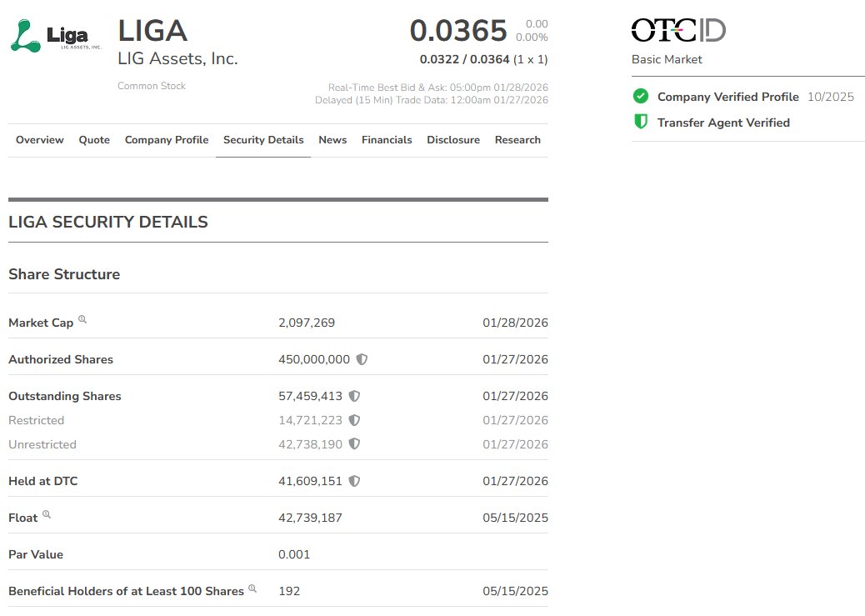This screenshot has width=865, height=616.
Task: Click the Common Stock label
Action: click(152, 86)
